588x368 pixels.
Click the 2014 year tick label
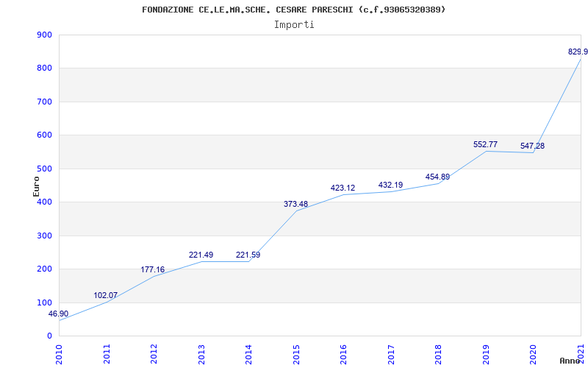coord(249,355)
